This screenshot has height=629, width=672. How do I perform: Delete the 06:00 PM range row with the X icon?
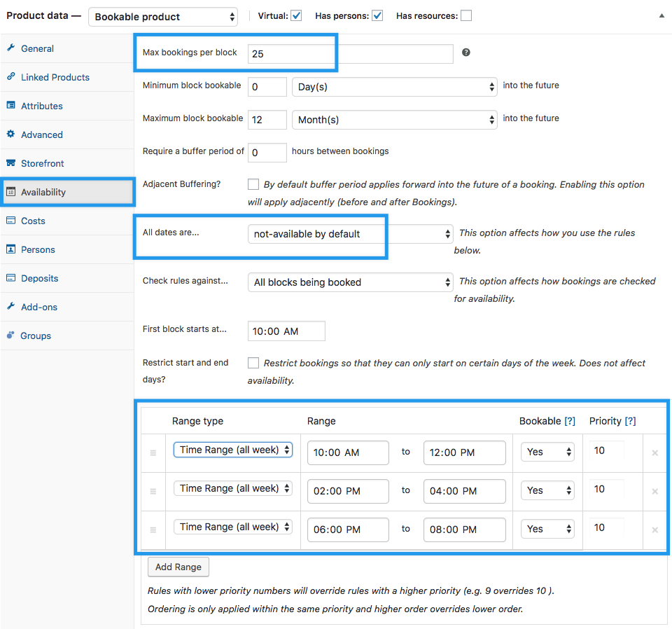point(654,530)
